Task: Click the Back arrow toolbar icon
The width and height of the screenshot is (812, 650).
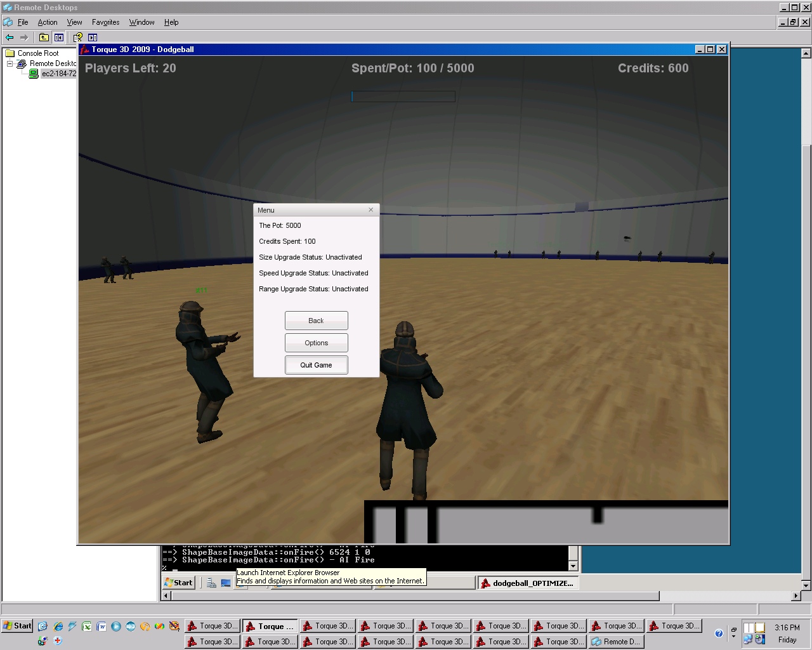Action: coord(10,37)
